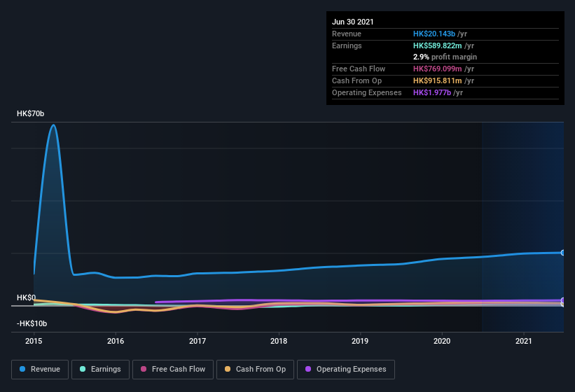This screenshot has width=575, height=392.
Task: Click the 2017 x-axis label
Action: [x=198, y=341]
